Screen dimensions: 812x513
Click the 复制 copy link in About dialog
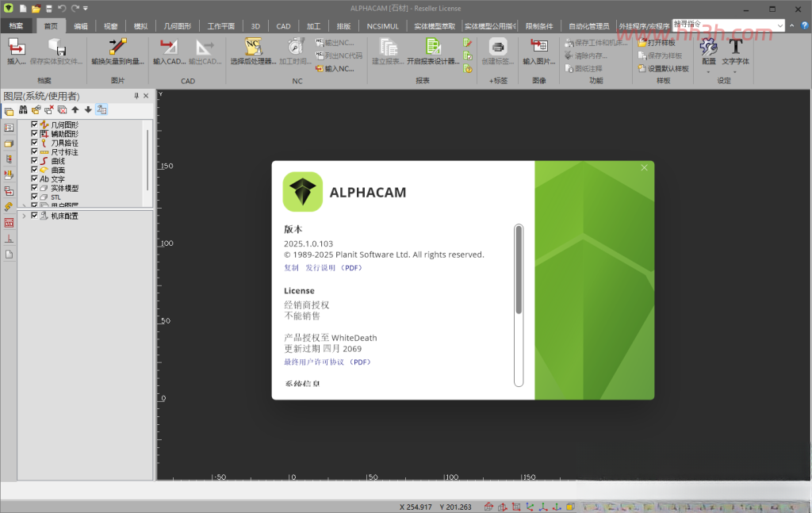pos(292,268)
